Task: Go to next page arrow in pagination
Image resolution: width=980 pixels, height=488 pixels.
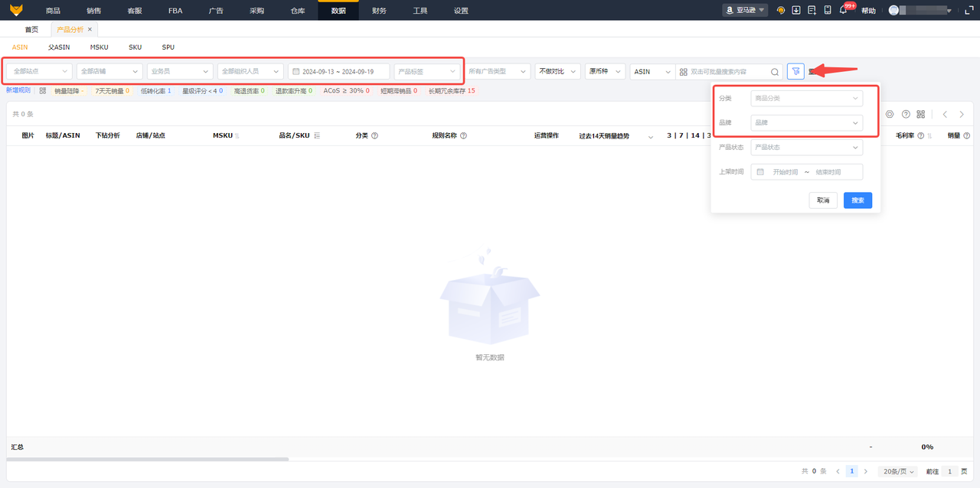Action: [866, 471]
